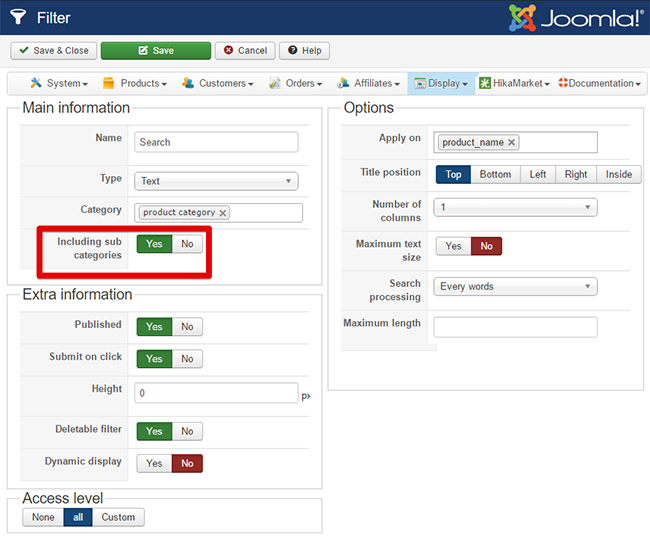Screen dimensions: 650x540
Task: Set Published to No
Action: pyautogui.click(x=187, y=327)
